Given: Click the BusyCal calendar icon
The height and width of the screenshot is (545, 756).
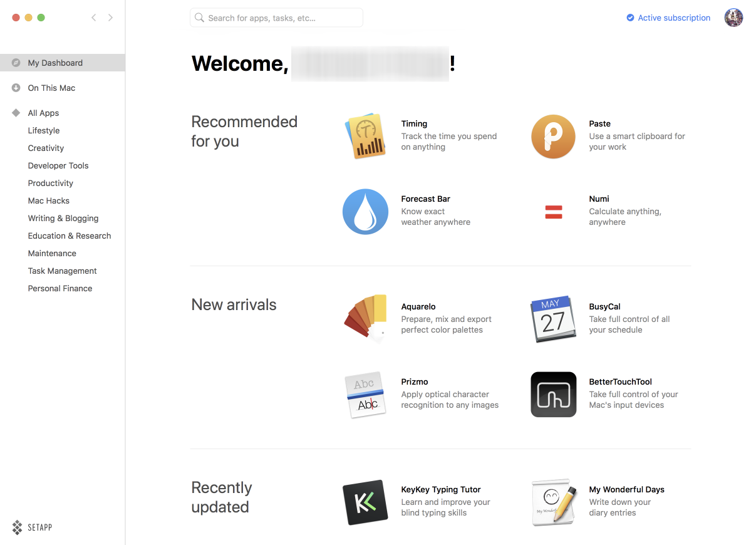Looking at the screenshot, I should tap(553, 319).
